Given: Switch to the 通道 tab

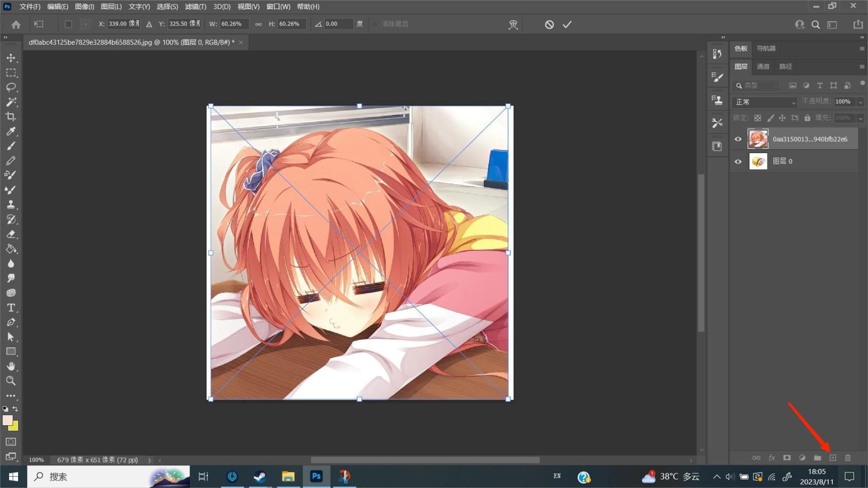Looking at the screenshot, I should coord(763,66).
